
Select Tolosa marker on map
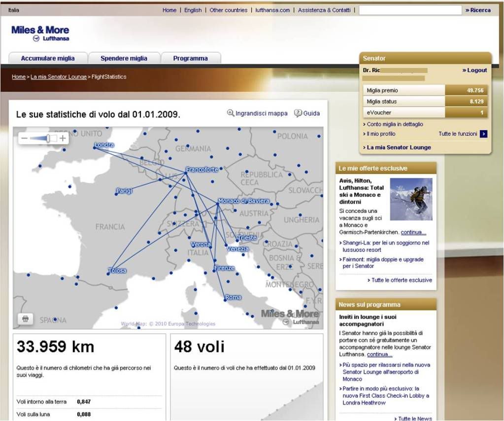pos(108,274)
